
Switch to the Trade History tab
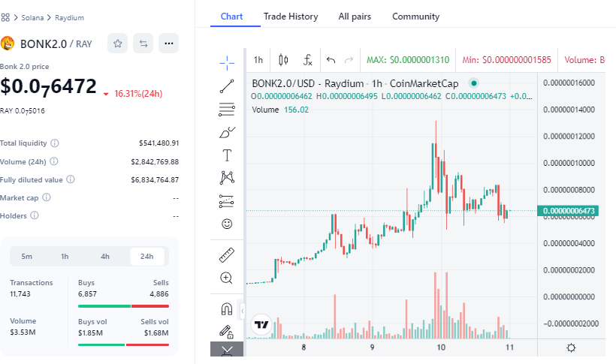[x=291, y=16]
